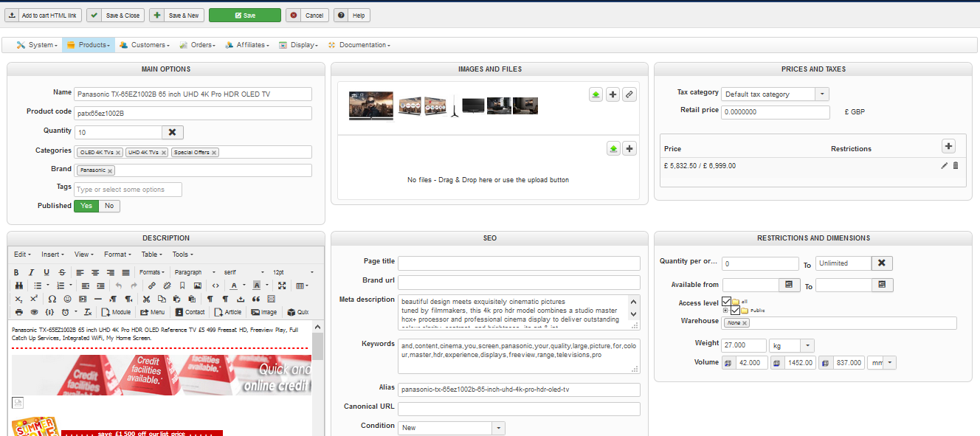
Task: Open the Formats dropdown in editor
Action: tap(152, 272)
